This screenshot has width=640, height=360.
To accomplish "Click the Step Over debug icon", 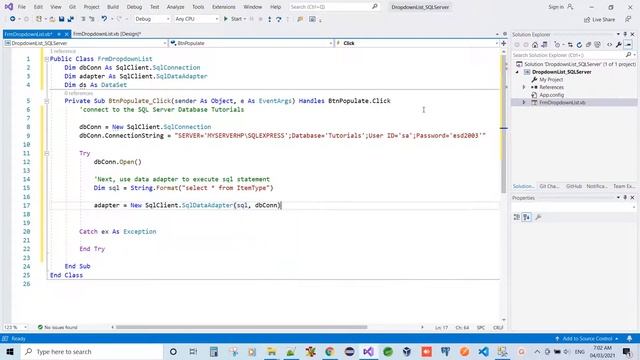I will pyautogui.click(x=279, y=19).
